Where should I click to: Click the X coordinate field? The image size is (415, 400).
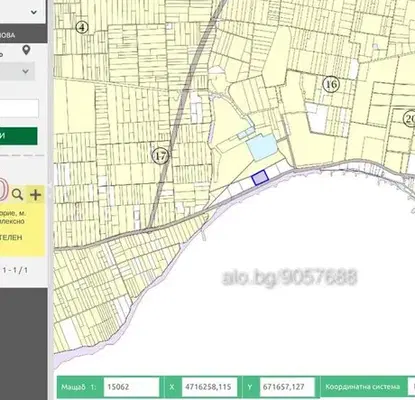(x=209, y=387)
